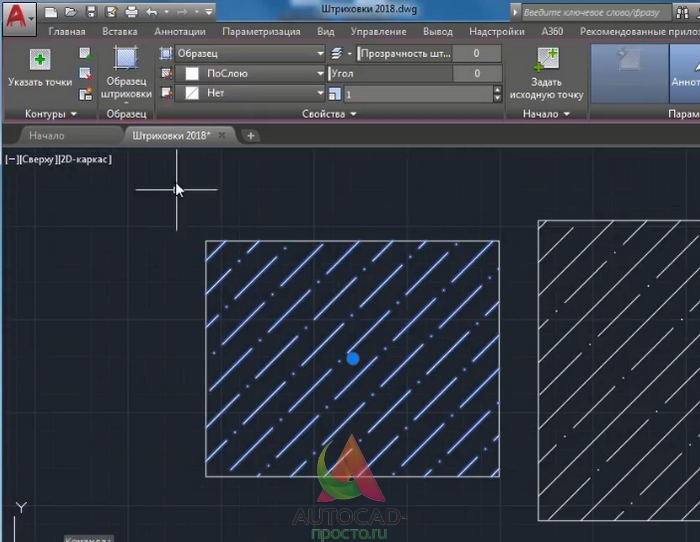
Task: Click the Print icon in quick access toolbar
Action: (131, 12)
